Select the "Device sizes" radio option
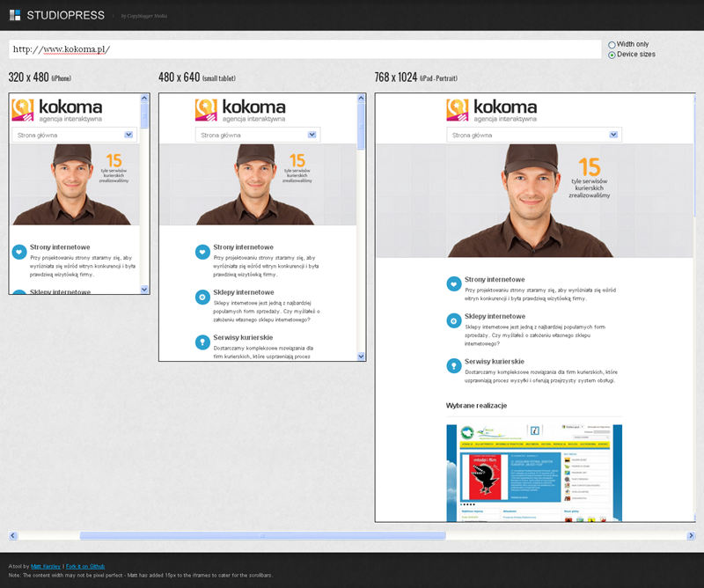 pos(612,55)
